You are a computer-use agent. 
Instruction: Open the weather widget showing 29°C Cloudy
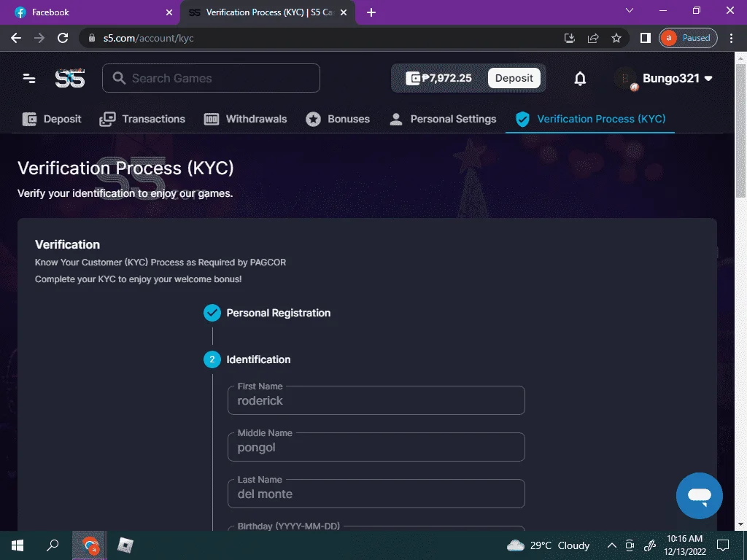(x=548, y=545)
